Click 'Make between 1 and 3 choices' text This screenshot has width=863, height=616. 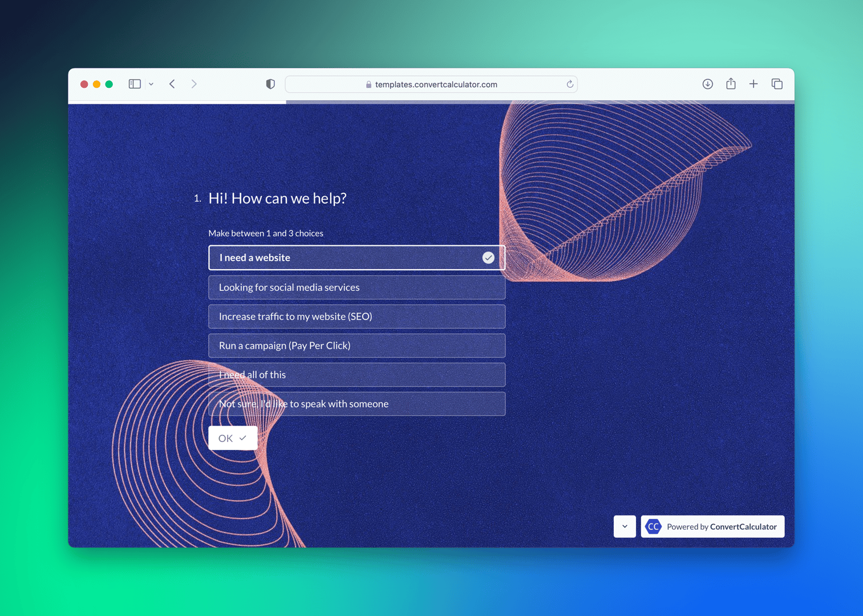[266, 233]
